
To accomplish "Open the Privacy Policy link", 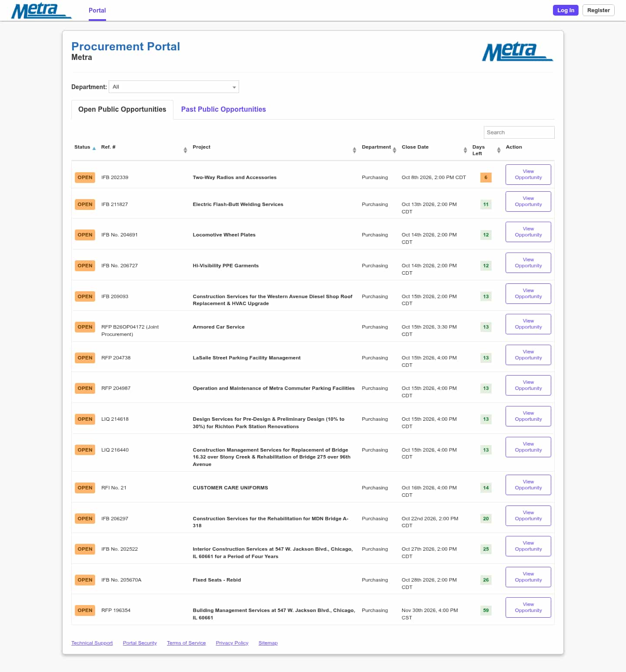I will click(x=232, y=643).
